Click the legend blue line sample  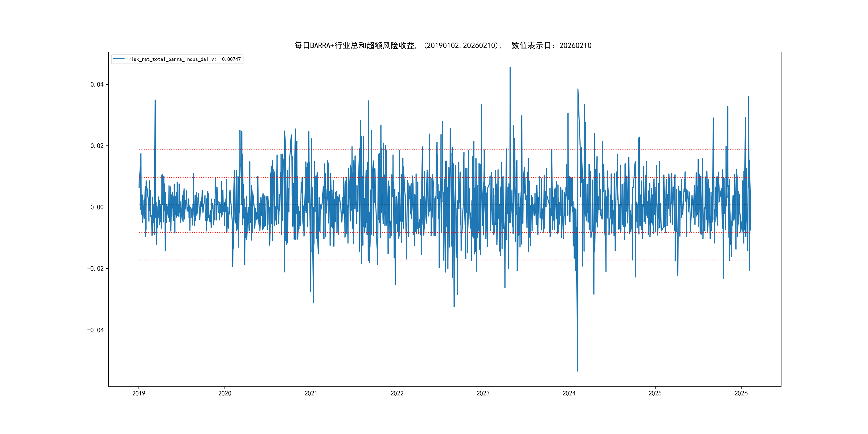(x=119, y=59)
